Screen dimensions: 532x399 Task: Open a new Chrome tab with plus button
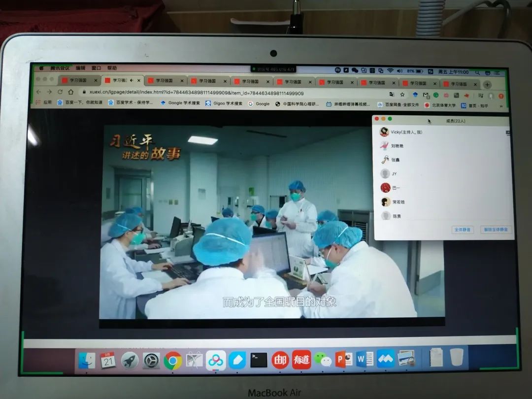pos(487,85)
